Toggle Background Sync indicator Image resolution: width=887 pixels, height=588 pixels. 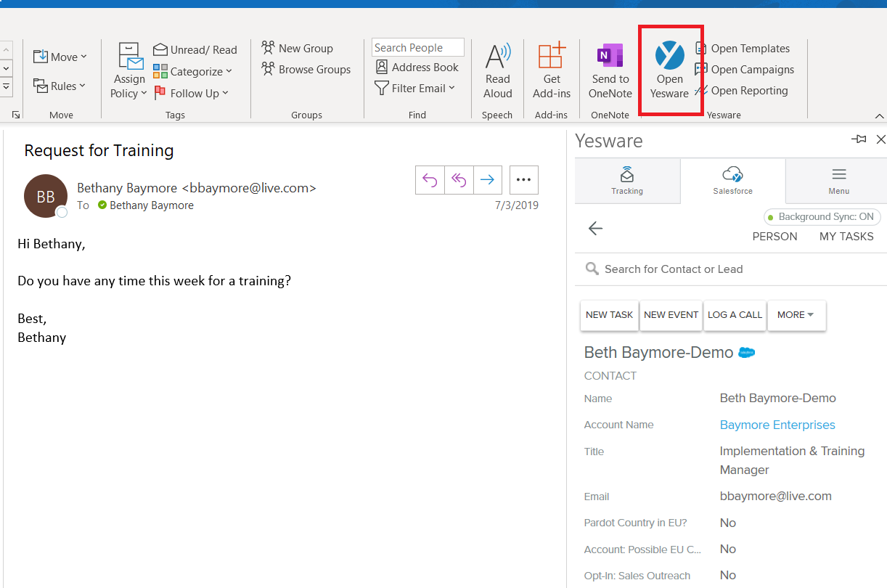pos(822,217)
